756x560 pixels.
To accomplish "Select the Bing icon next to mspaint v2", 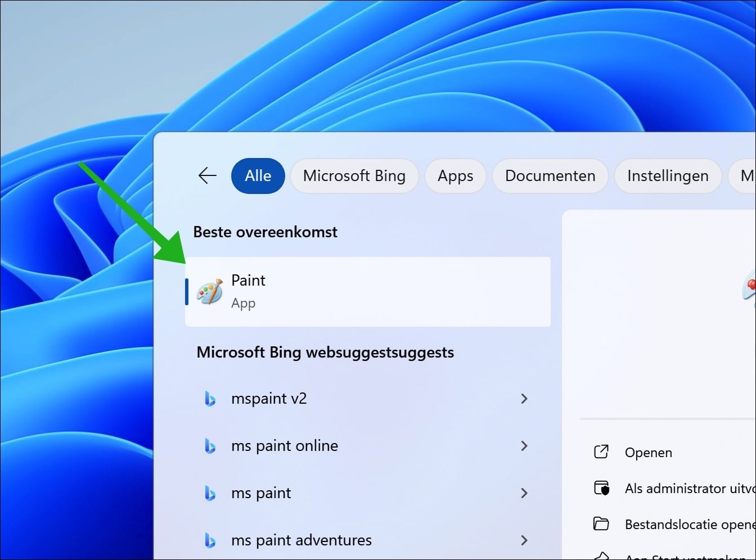I will pyautogui.click(x=210, y=399).
